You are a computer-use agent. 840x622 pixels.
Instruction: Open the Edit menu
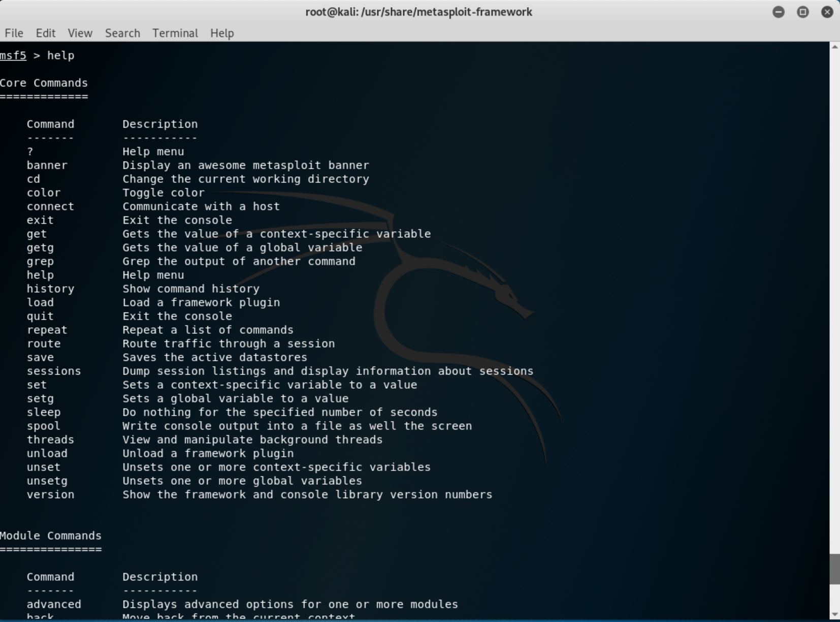click(x=45, y=33)
